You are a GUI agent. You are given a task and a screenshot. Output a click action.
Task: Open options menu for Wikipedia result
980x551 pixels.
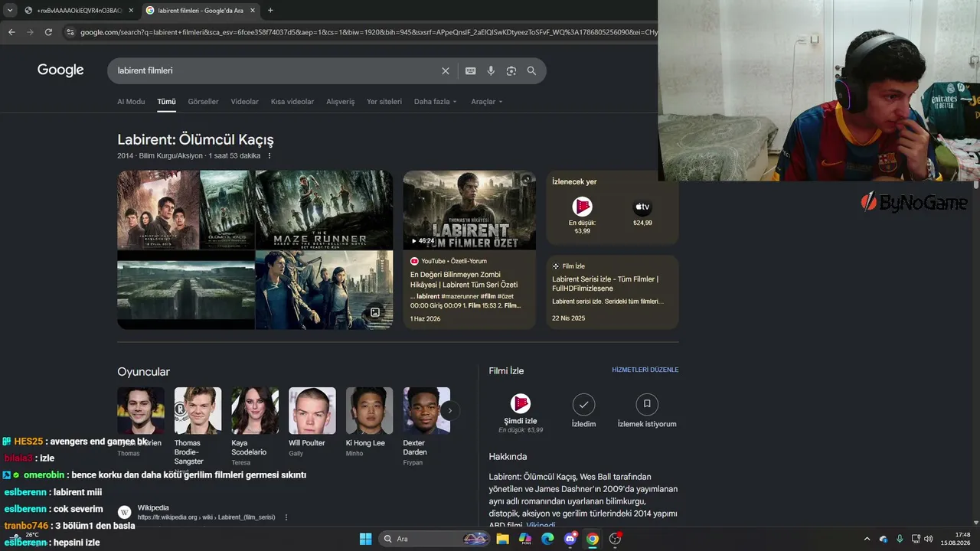click(286, 517)
